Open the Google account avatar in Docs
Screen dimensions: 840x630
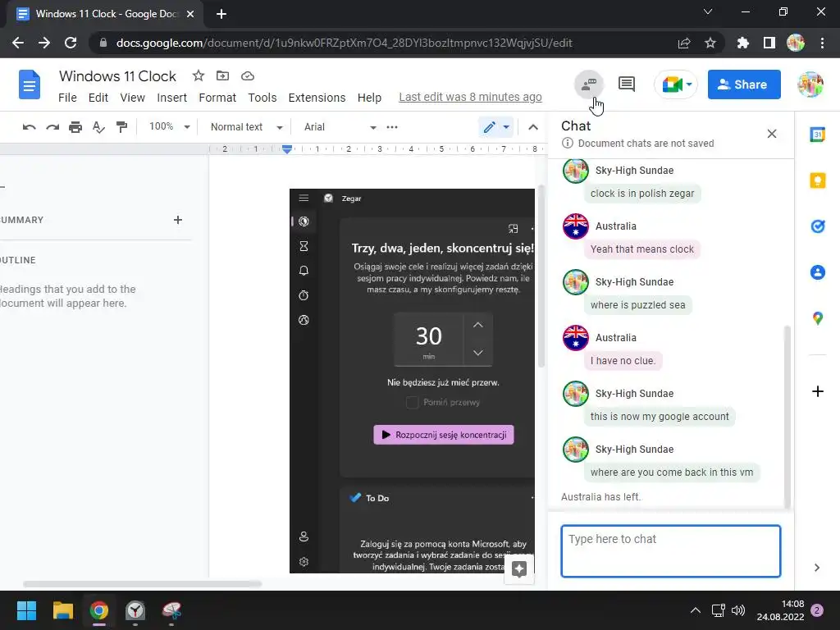coord(810,84)
